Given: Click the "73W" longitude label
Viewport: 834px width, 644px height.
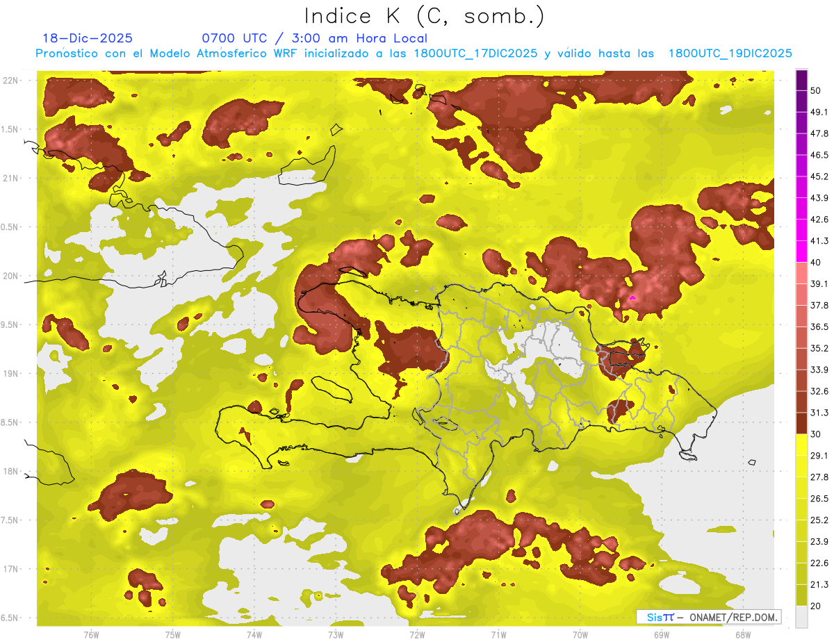Looking at the screenshot, I should point(336,636).
